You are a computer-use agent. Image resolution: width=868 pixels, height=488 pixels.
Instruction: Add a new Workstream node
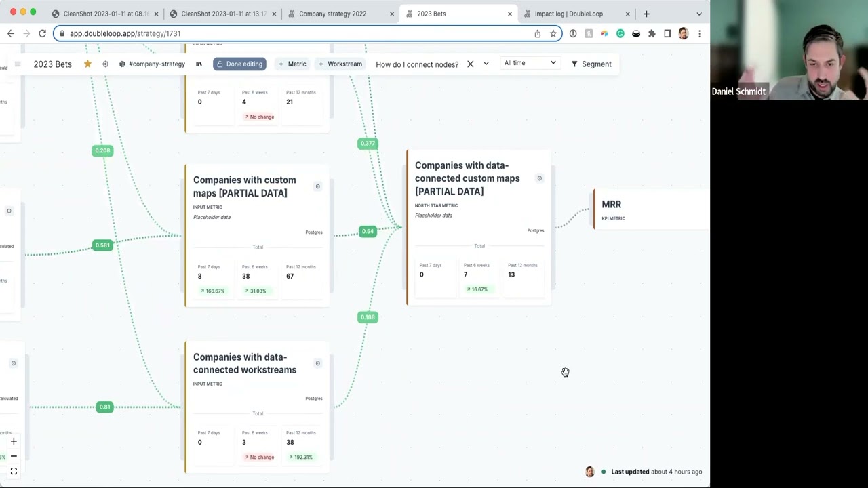(x=340, y=64)
